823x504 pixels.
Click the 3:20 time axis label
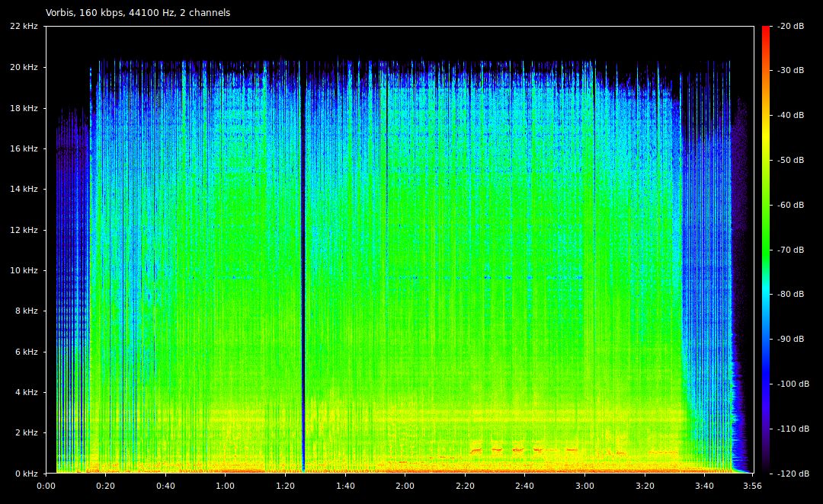click(x=645, y=486)
